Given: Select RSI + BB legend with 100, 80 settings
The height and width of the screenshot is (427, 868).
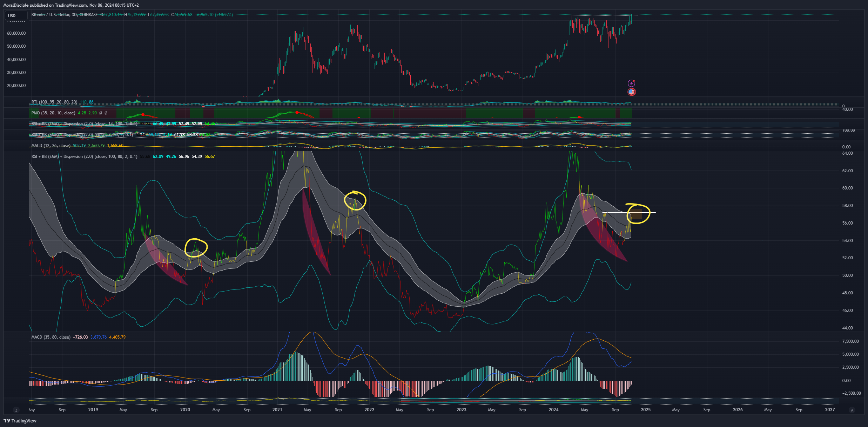Looking at the screenshot, I should click(x=84, y=156).
